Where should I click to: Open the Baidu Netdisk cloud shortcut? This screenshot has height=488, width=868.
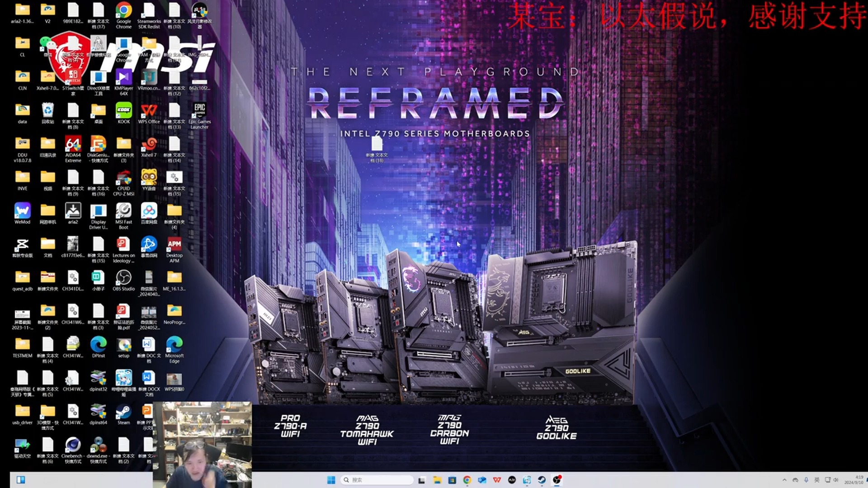coord(149,213)
